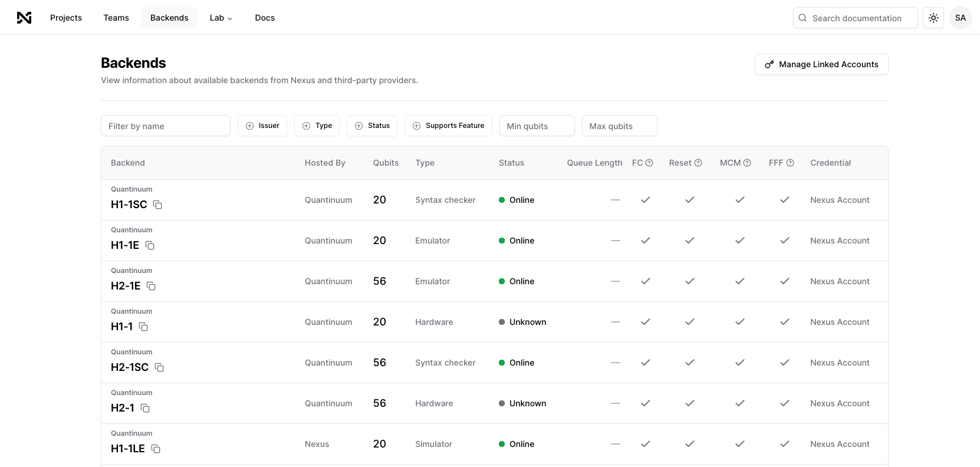Click 'Unknown' status in H1-1 row

(528, 322)
